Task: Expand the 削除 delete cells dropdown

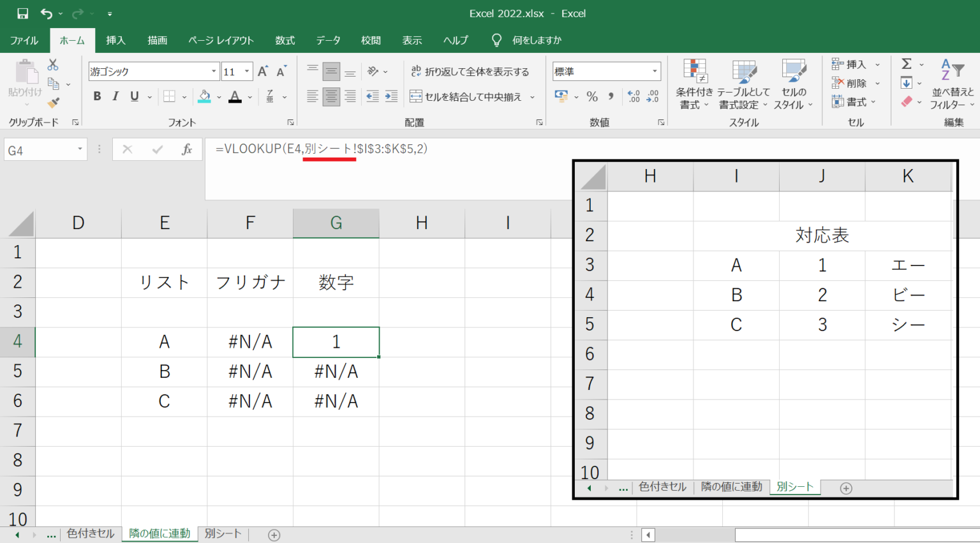Action: click(x=877, y=83)
